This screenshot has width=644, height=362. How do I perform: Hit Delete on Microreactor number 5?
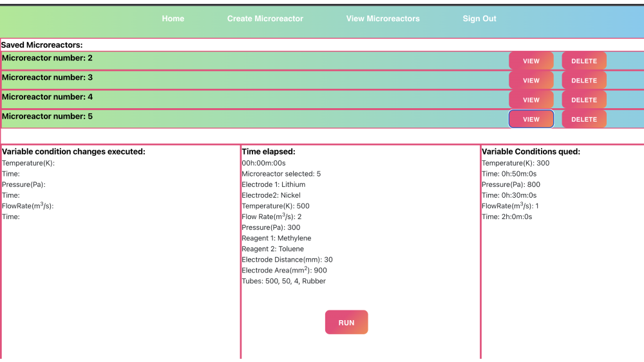[x=583, y=119]
